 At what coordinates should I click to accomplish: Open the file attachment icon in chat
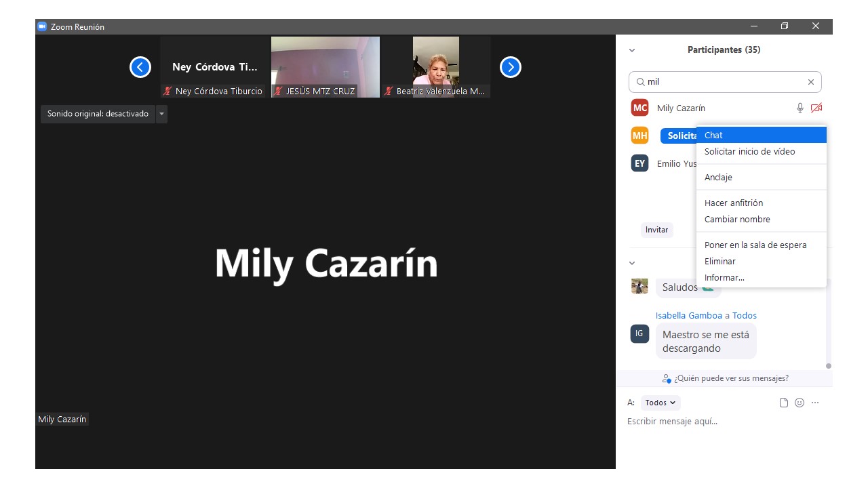[784, 403]
